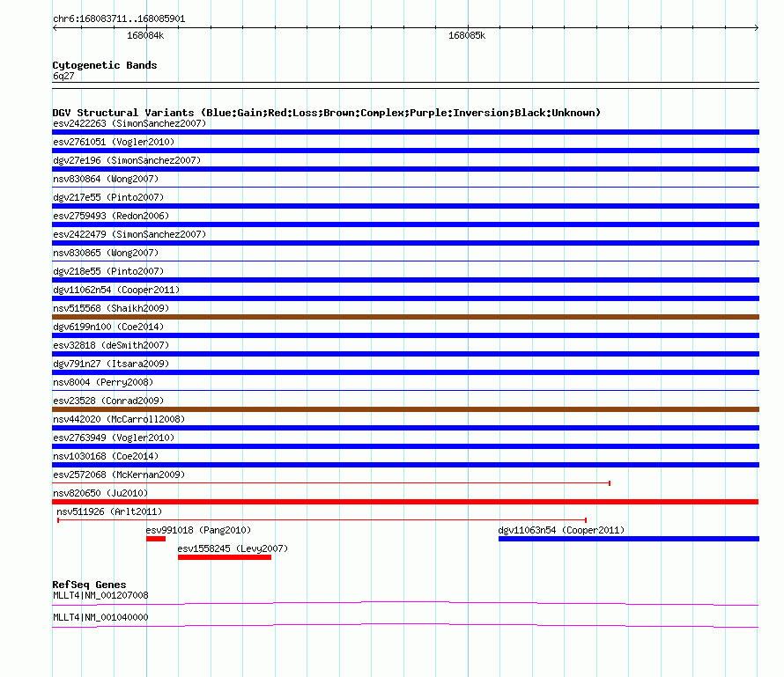Click the thin red line under esv2572068
The image size is (784, 677).
pyautogui.click(x=331, y=483)
